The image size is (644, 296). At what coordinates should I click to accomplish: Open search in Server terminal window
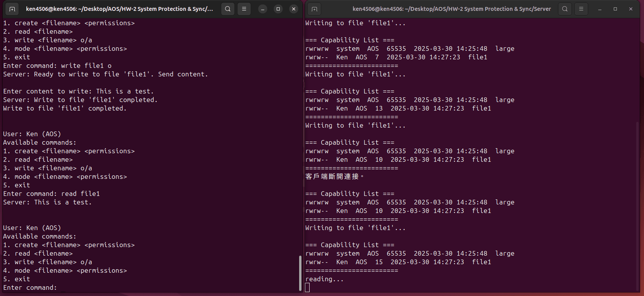point(565,9)
